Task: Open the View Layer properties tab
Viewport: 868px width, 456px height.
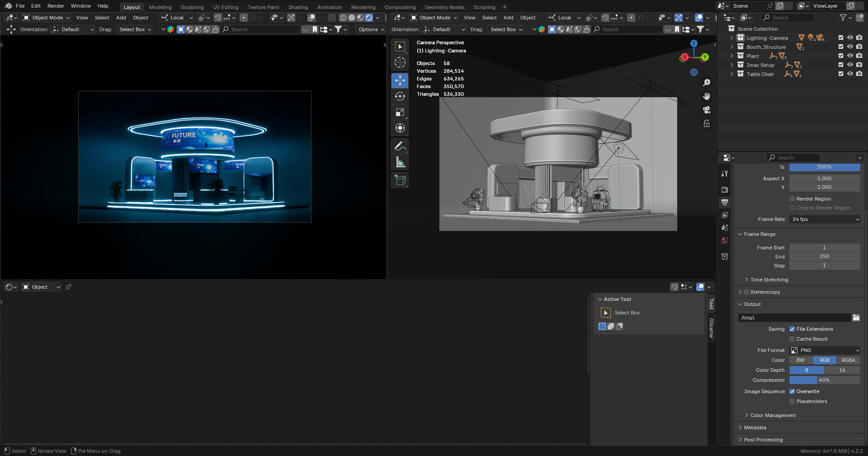Action: click(725, 215)
